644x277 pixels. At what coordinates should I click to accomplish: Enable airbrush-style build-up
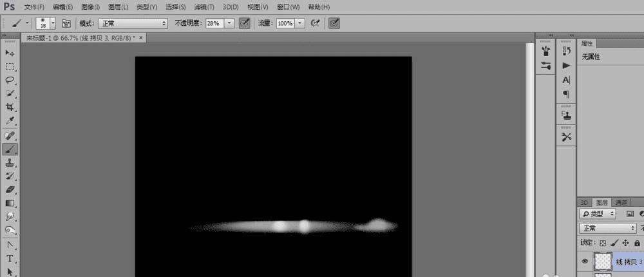click(315, 23)
